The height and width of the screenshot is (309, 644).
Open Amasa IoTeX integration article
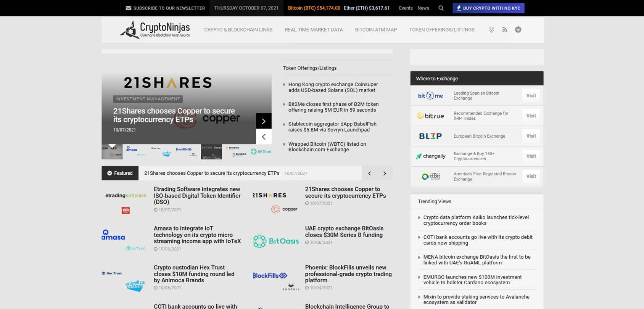197,235
